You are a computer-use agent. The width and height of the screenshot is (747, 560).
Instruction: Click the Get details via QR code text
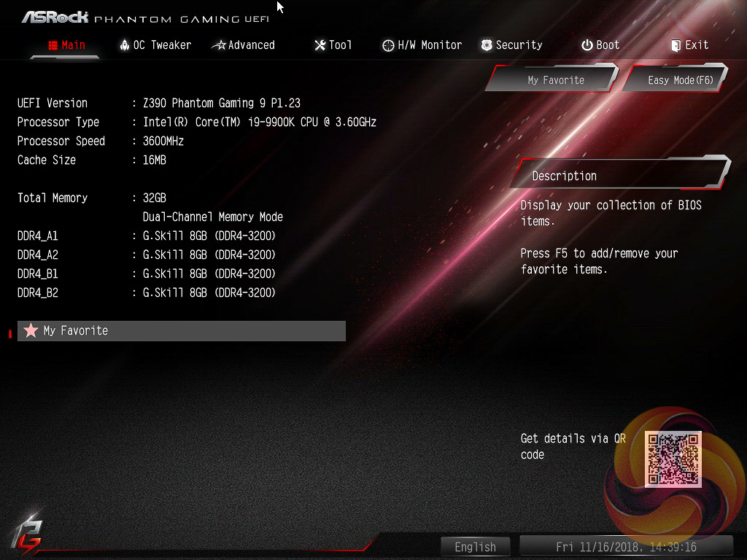(573, 446)
